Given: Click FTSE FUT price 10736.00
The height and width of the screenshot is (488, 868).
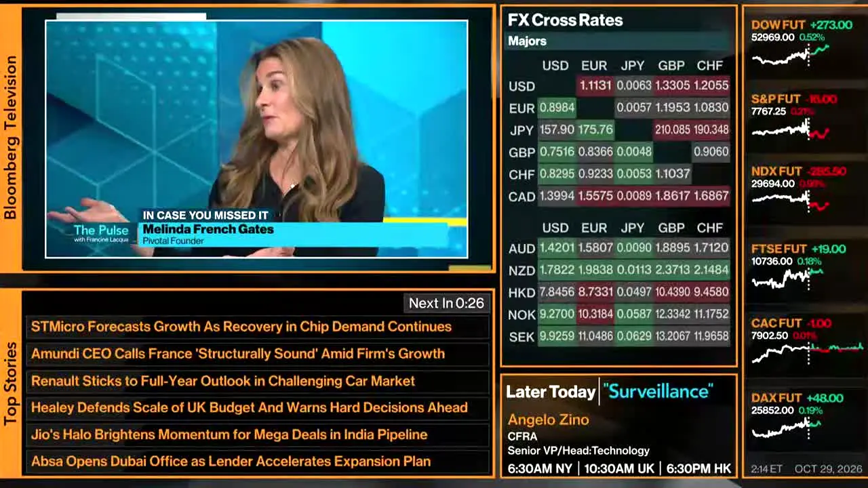Looking at the screenshot, I should click(772, 261).
